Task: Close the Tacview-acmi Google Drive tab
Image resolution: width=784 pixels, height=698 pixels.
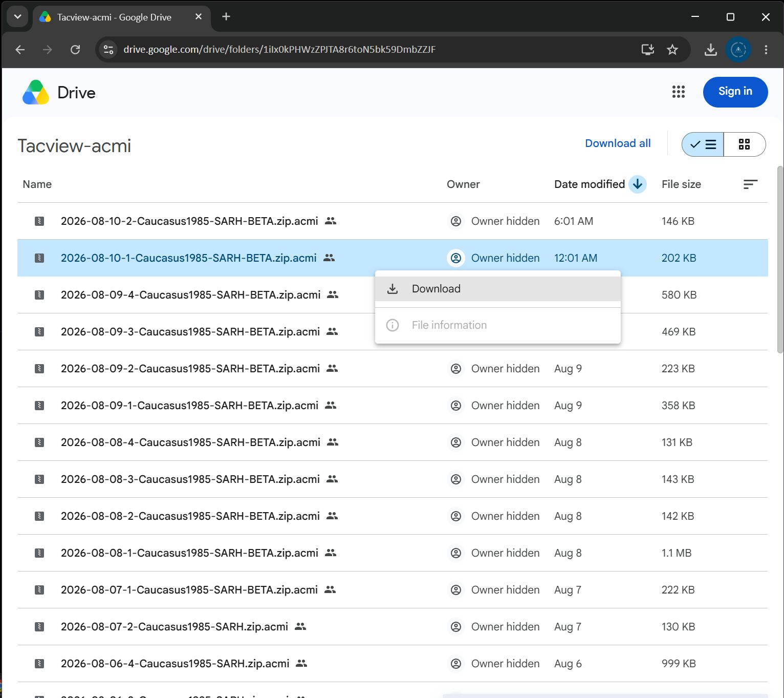Action: 199,17
